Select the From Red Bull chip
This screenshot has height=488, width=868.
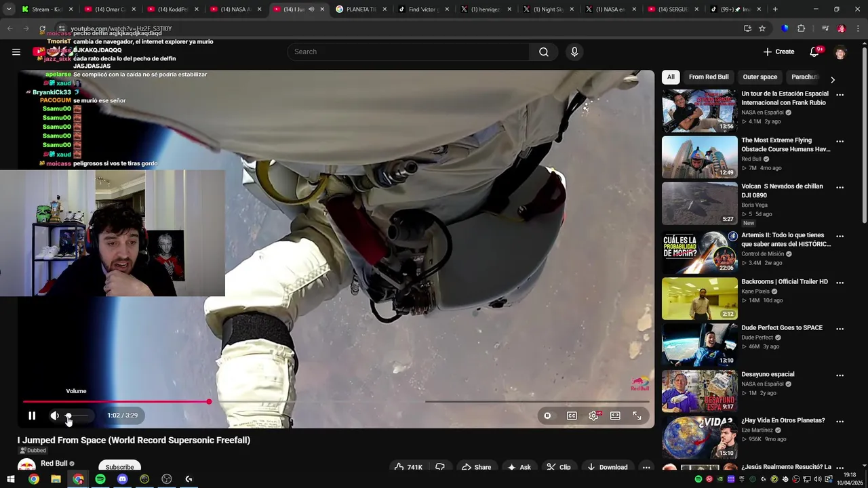pyautogui.click(x=709, y=77)
